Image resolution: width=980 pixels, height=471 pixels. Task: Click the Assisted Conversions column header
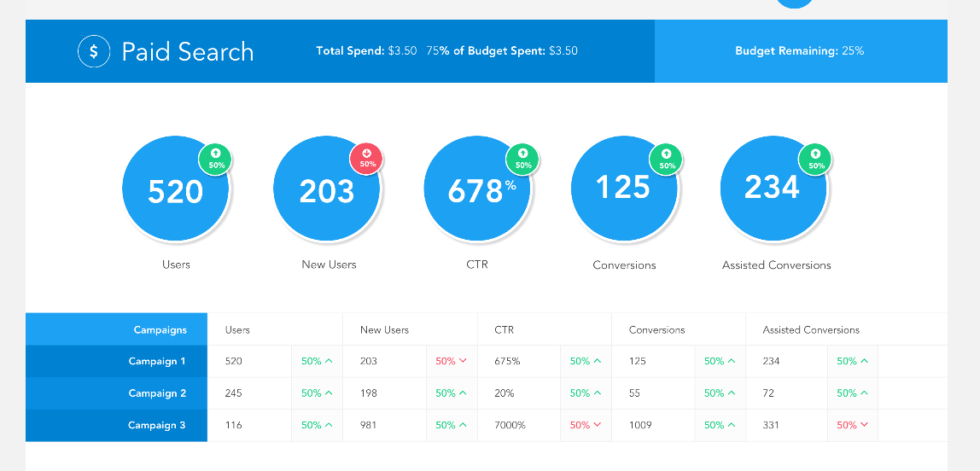tap(811, 329)
